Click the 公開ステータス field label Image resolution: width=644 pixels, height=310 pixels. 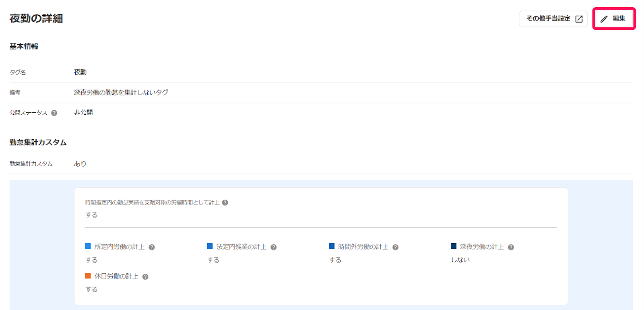29,113
